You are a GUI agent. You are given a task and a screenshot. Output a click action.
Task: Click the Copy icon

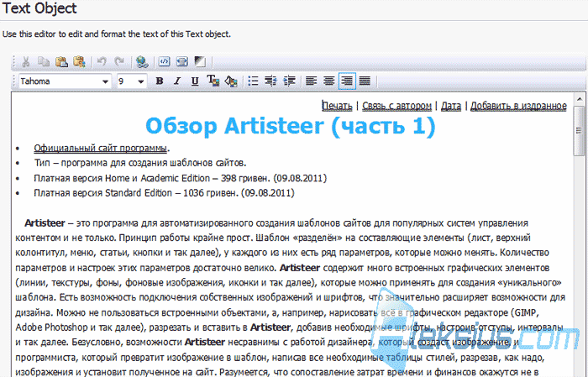click(44, 61)
